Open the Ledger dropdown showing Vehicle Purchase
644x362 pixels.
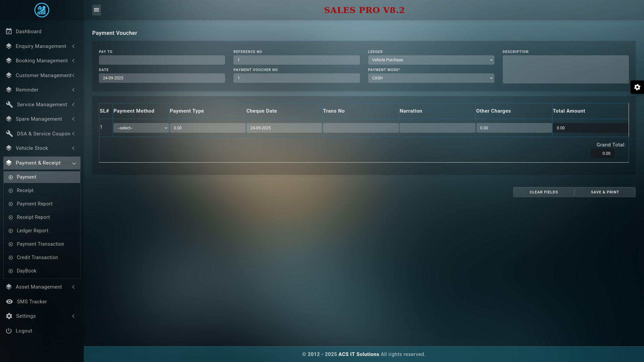[x=431, y=60]
